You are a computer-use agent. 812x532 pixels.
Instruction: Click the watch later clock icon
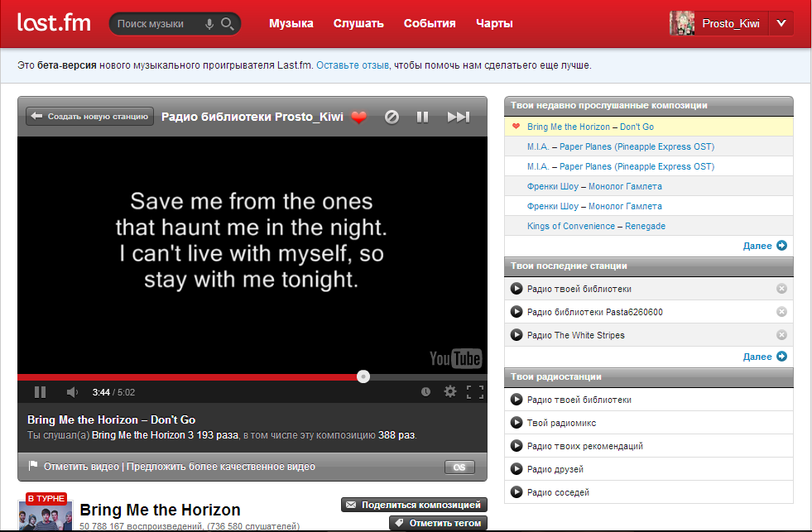[425, 391]
